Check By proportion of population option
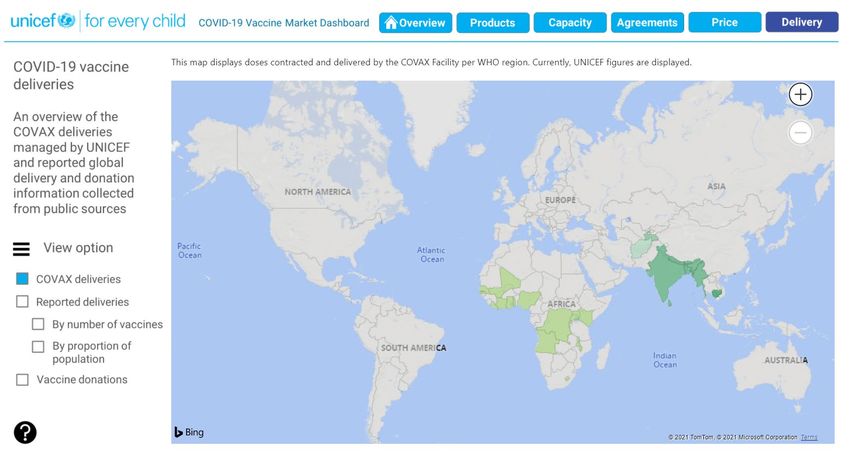This screenshot has height=473, width=850. (x=38, y=346)
